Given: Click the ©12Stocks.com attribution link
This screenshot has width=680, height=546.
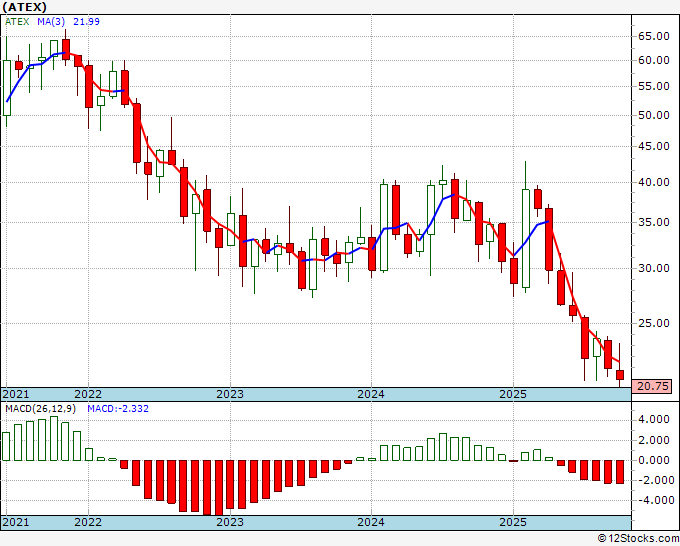Looking at the screenshot, I should tap(638, 539).
